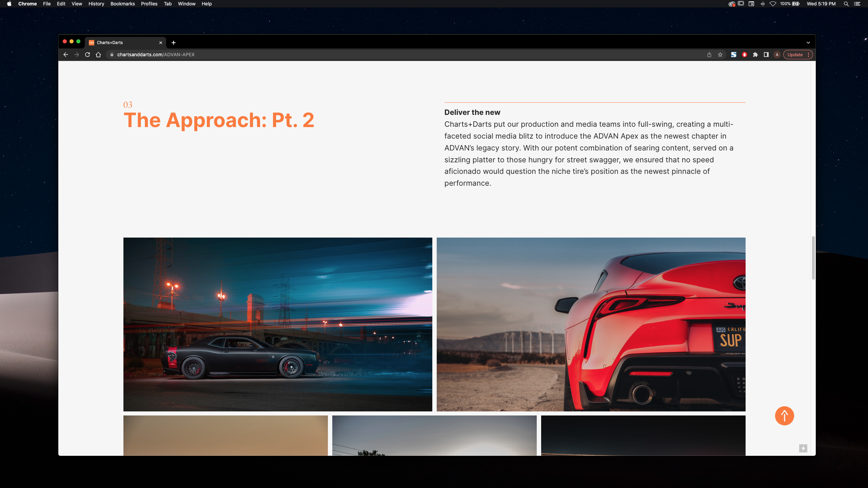
Task: Open Chrome's three-dot menu
Action: point(809,55)
